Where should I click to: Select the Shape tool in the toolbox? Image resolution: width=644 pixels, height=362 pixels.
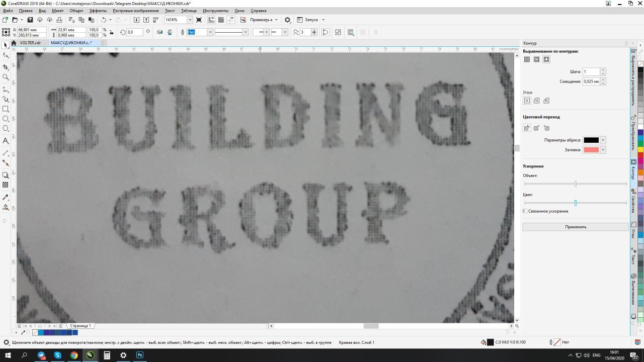6,56
